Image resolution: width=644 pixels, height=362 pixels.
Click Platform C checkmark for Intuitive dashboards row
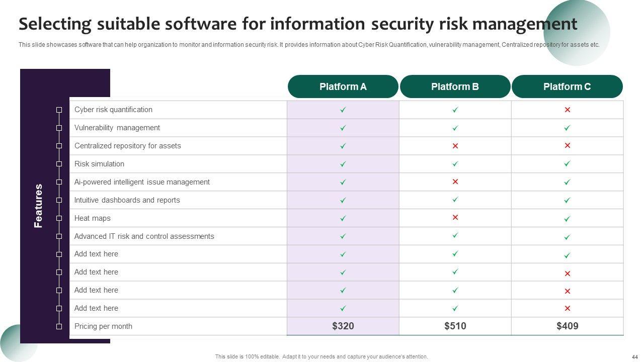[567, 200]
